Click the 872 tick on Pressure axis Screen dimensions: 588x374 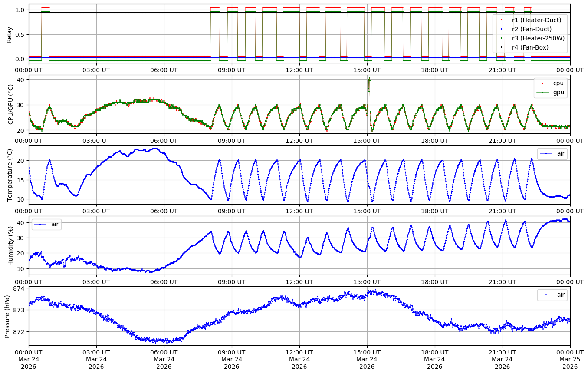[x=21, y=332]
